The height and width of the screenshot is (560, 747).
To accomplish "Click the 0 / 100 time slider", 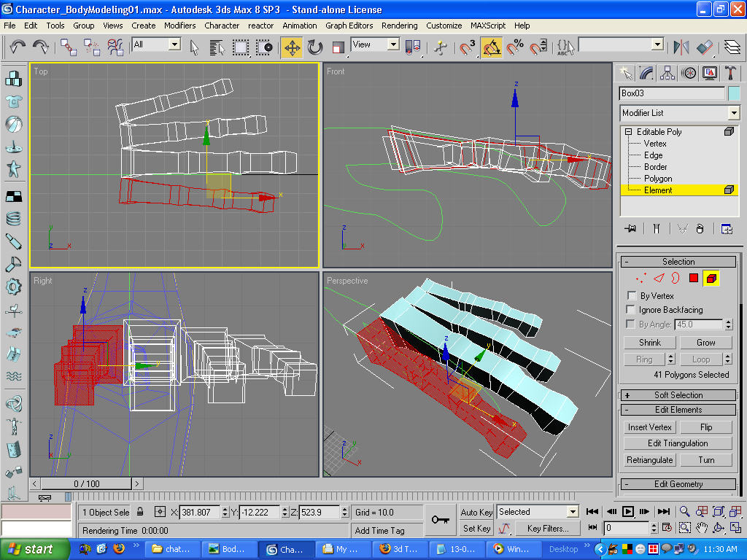I will (86, 484).
